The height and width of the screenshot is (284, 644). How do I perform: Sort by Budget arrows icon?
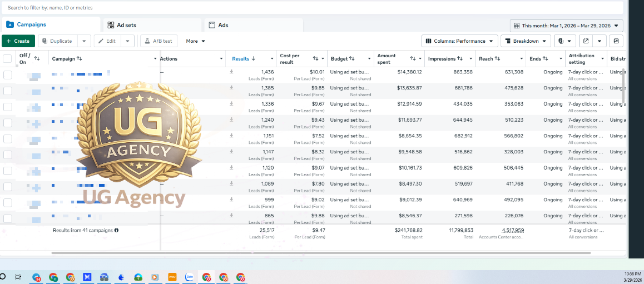click(352, 59)
